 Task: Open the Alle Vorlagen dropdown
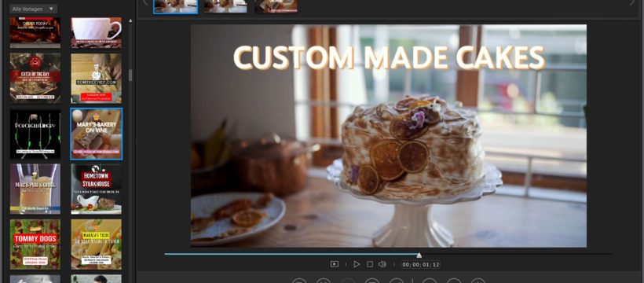pos(33,9)
